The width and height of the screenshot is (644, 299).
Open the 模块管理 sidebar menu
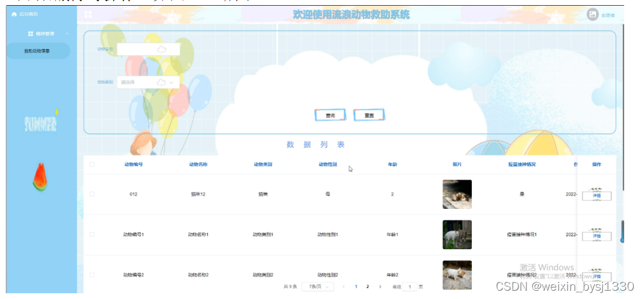tap(42, 34)
